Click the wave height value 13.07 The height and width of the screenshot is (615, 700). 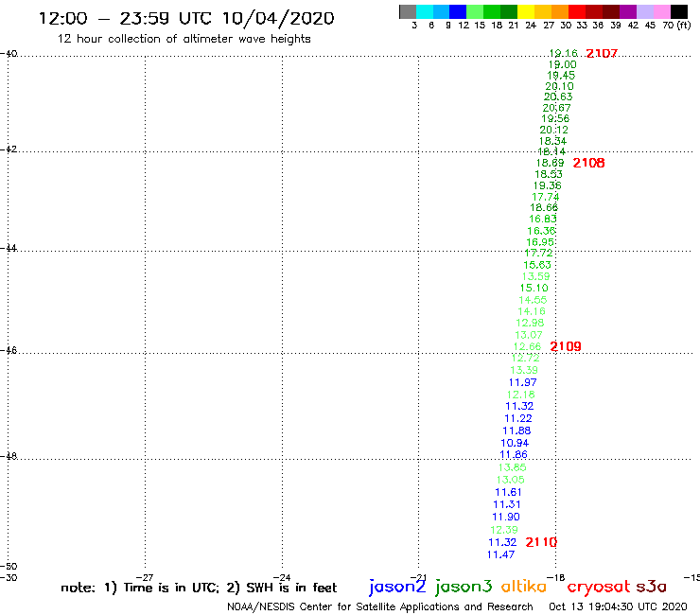tap(529, 335)
